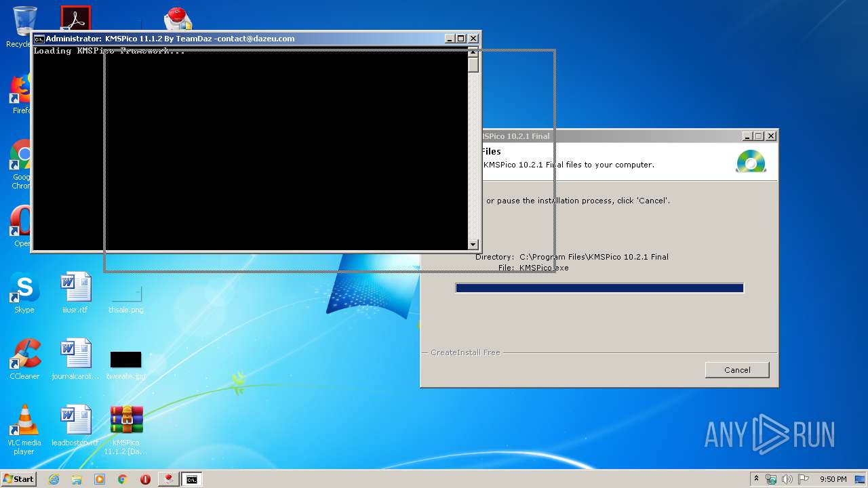868x488 pixels.
Task: Open Windows Media Player from the taskbar
Action: coord(100,479)
